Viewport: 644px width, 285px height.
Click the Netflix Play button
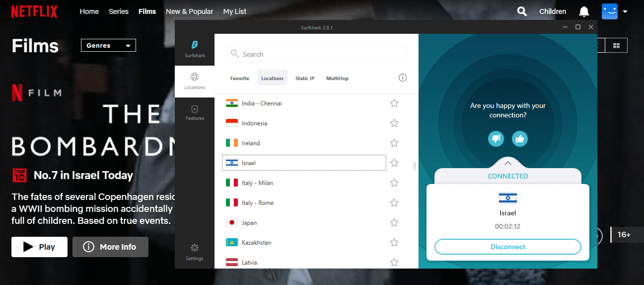(39, 247)
